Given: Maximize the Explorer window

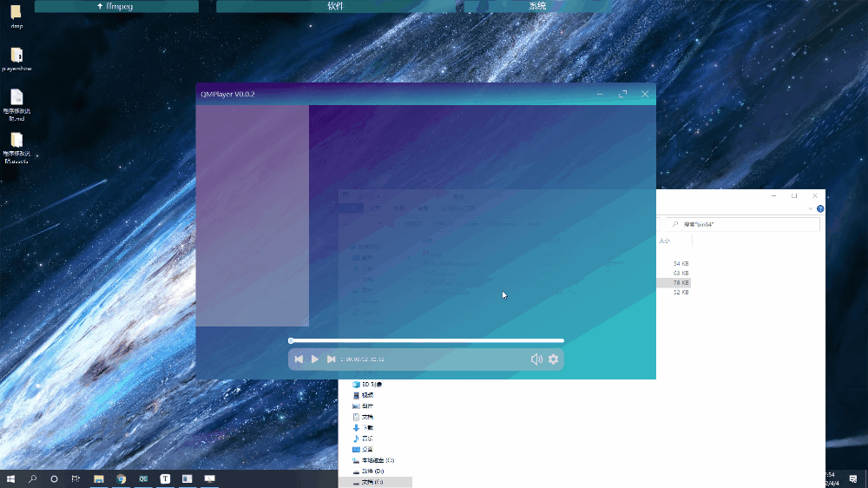Looking at the screenshot, I should click(x=794, y=196).
